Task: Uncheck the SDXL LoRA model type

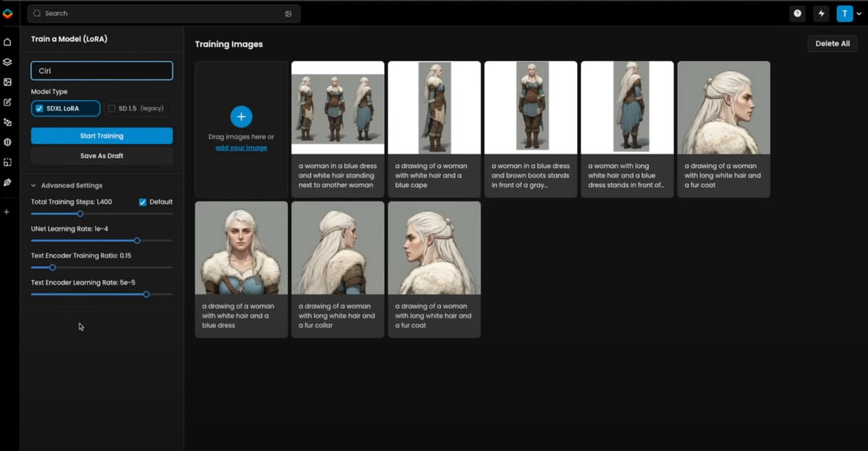Action: click(38, 108)
